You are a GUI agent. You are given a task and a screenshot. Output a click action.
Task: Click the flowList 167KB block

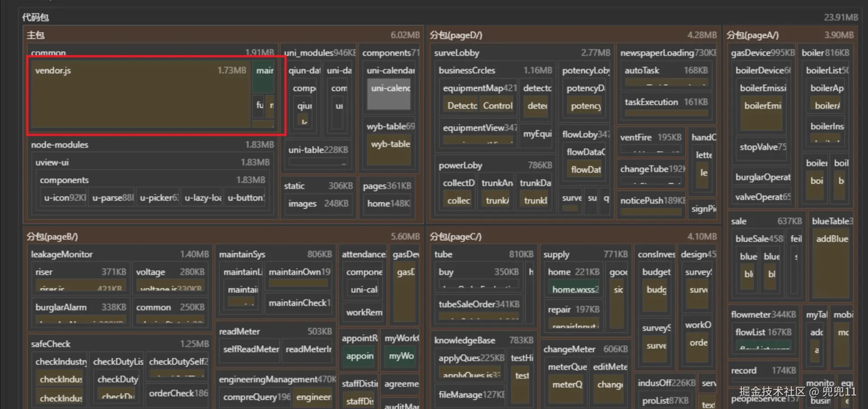[x=763, y=332]
